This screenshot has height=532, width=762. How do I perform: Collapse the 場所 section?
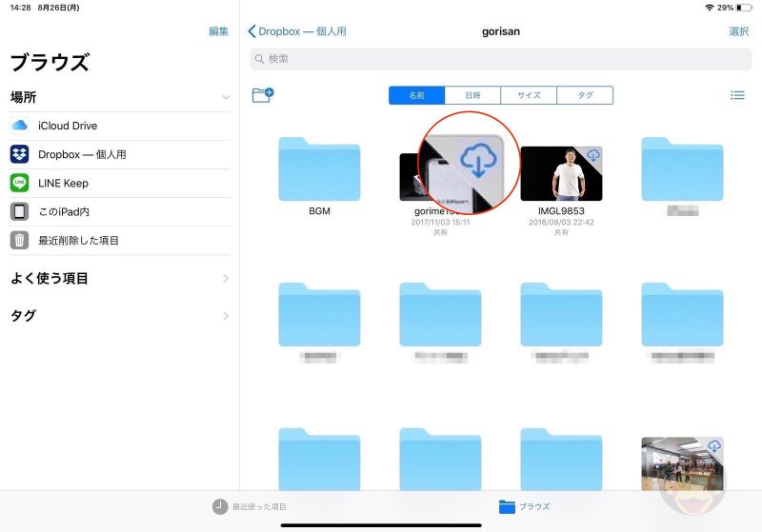coord(226,98)
